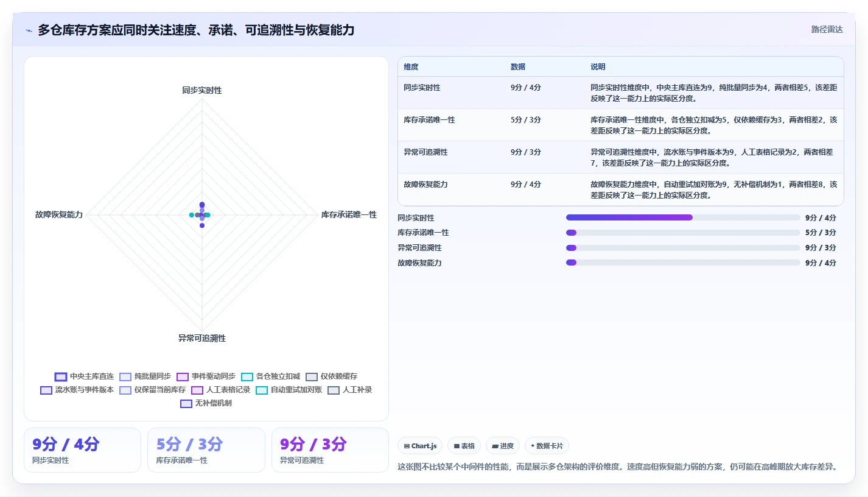
Task: Open the 9分 / 4分 同步实时性 stat card
Action: [x=82, y=450]
